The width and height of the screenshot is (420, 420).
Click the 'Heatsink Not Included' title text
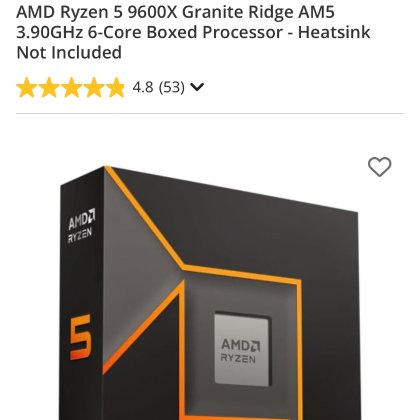193,42
